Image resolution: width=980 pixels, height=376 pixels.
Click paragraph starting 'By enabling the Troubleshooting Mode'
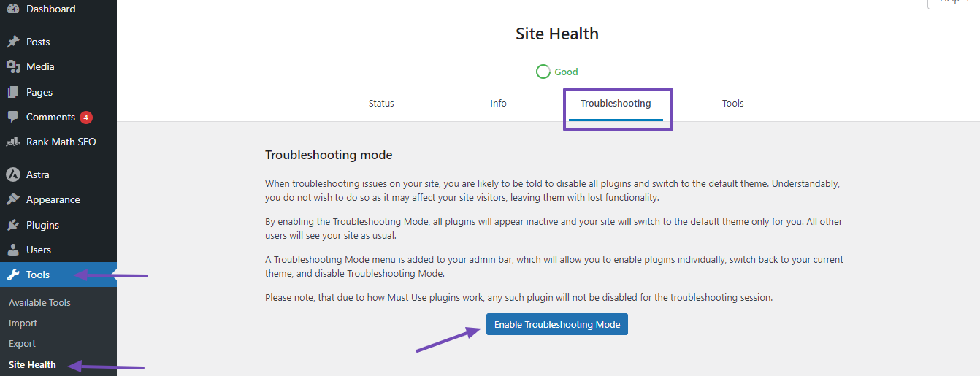tap(554, 229)
